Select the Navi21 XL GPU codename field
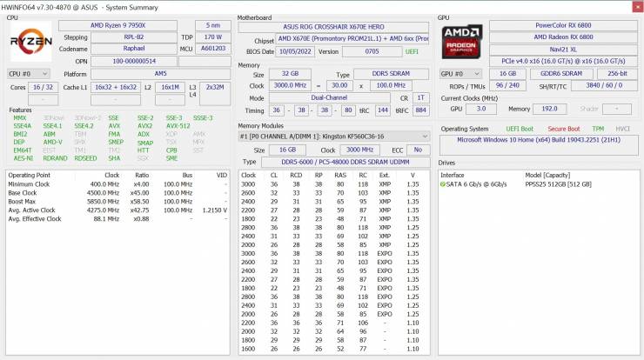This screenshot has width=644, height=360. tap(563, 50)
